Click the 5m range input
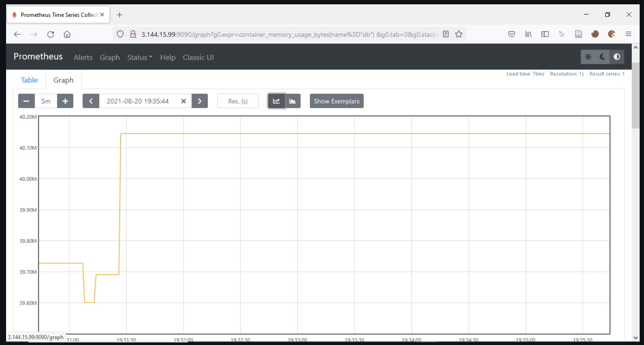 (46, 101)
